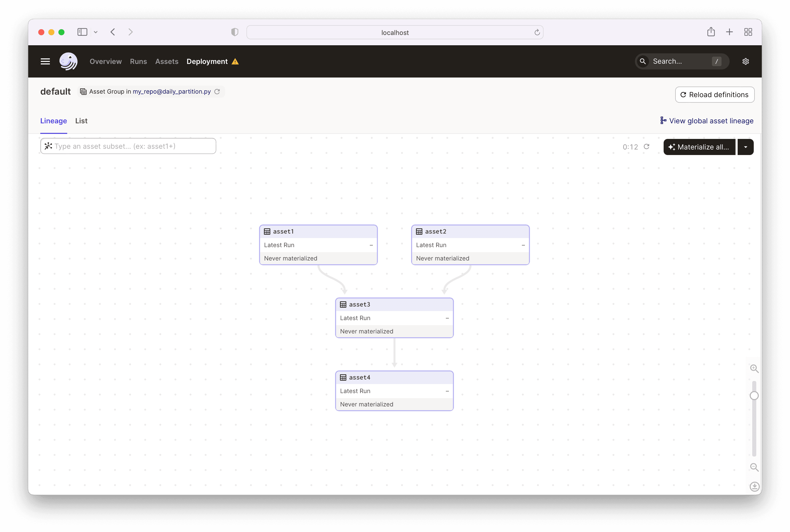
Task: Click the settings gear icon
Action: tap(745, 61)
